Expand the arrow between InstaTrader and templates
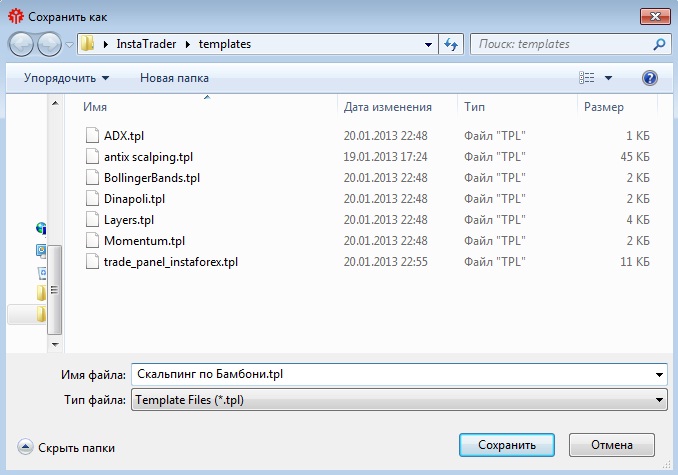678x475 pixels. (x=188, y=44)
